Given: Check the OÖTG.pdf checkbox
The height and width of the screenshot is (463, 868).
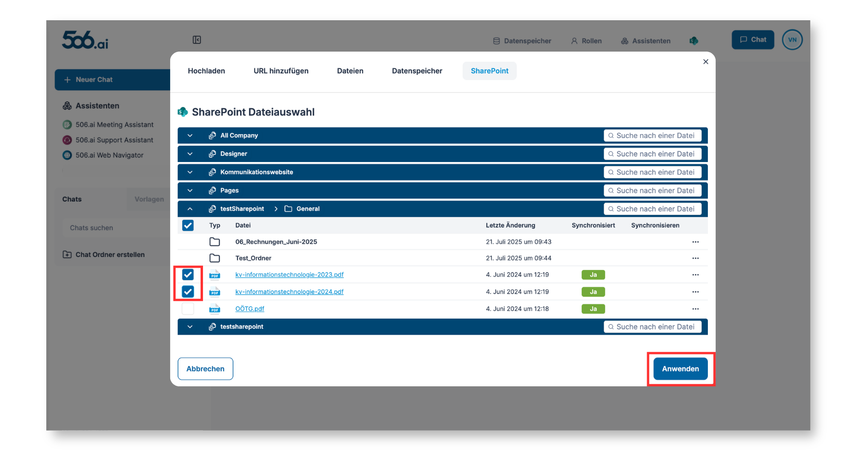Looking at the screenshot, I should (188, 309).
